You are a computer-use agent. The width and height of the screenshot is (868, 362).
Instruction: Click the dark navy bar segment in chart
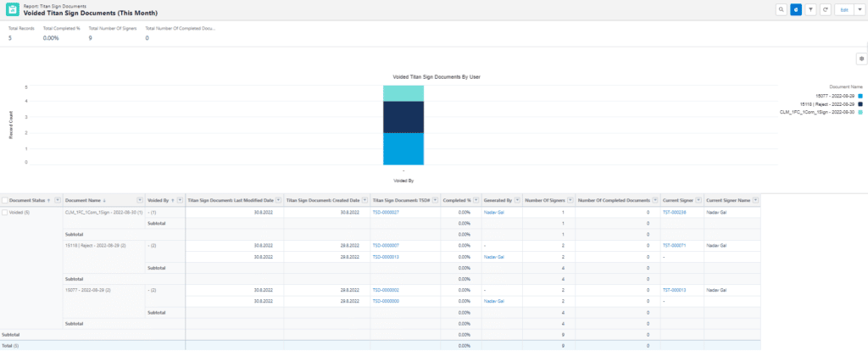click(403, 117)
